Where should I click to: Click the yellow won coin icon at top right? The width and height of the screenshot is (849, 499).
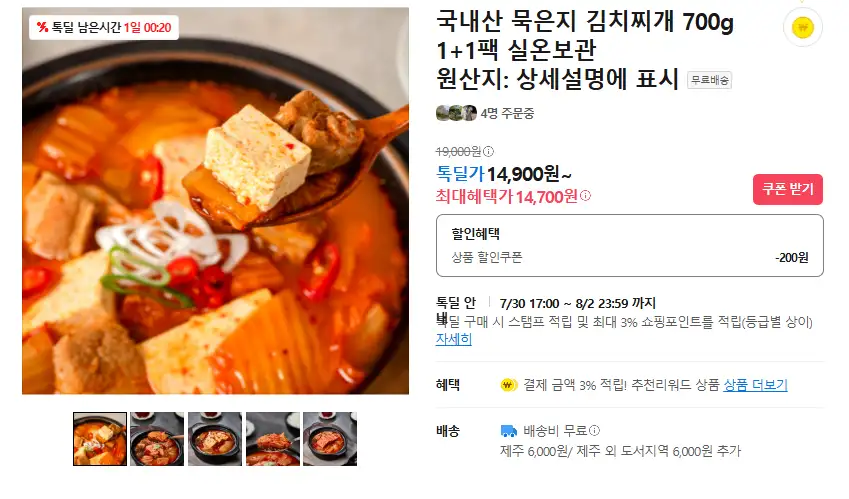pyautogui.click(x=802, y=27)
